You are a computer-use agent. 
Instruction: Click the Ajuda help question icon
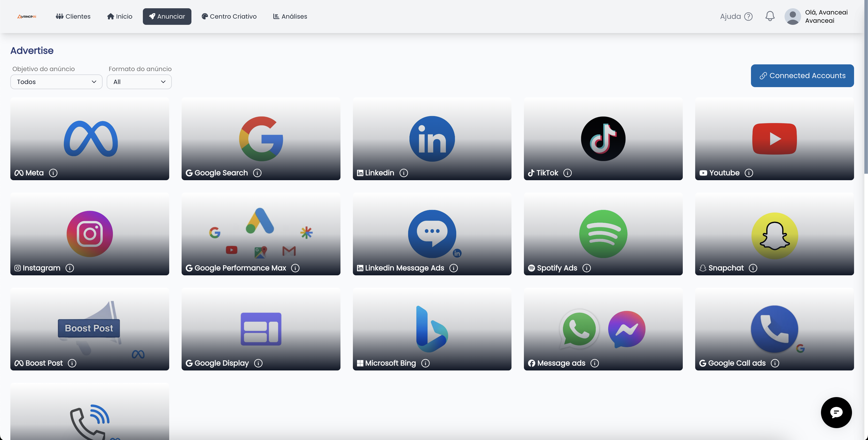tap(748, 17)
